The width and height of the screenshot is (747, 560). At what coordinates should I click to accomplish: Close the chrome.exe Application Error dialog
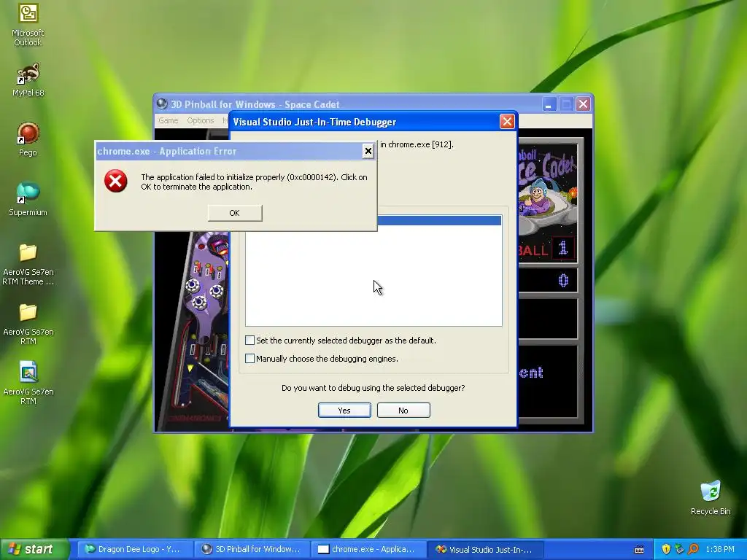click(368, 151)
